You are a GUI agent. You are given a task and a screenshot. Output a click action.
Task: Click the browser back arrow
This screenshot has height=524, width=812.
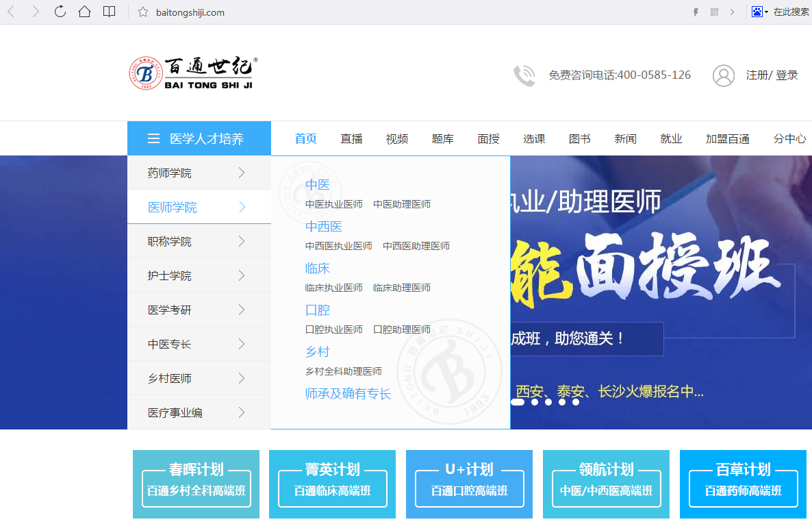12,12
